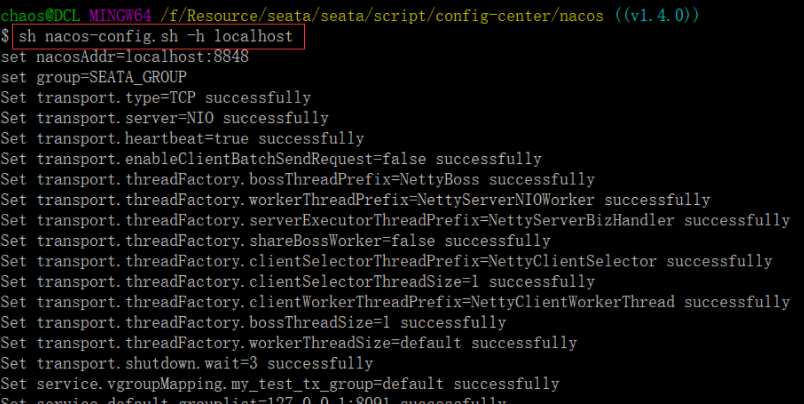Viewport: 804px width, 404px height.
Task: Click the serverExecutorThreadPrefix=NettyServerBizHandler line
Action: [x=395, y=220]
